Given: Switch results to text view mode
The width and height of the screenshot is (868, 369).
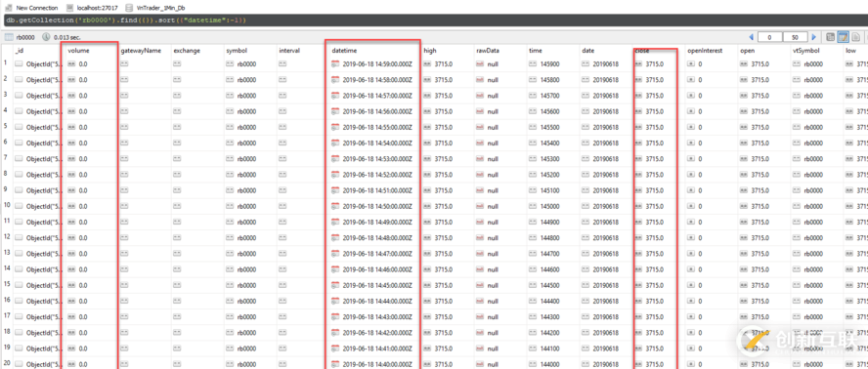Looking at the screenshot, I should click(856, 37).
